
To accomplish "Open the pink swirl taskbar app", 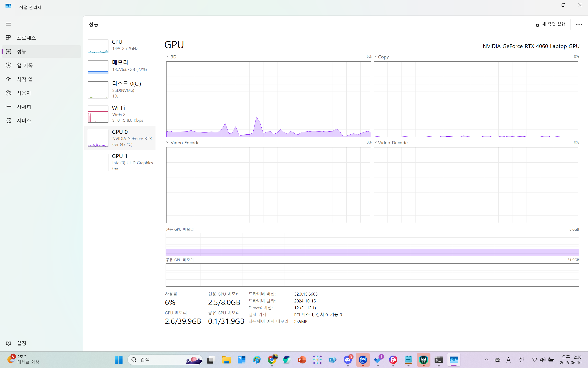I will (x=393, y=360).
